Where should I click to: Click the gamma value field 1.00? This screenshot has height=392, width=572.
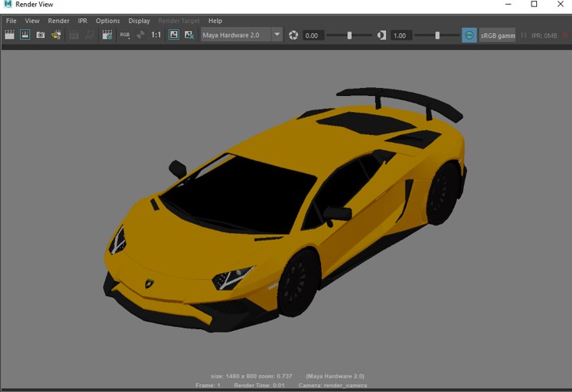[x=401, y=36]
